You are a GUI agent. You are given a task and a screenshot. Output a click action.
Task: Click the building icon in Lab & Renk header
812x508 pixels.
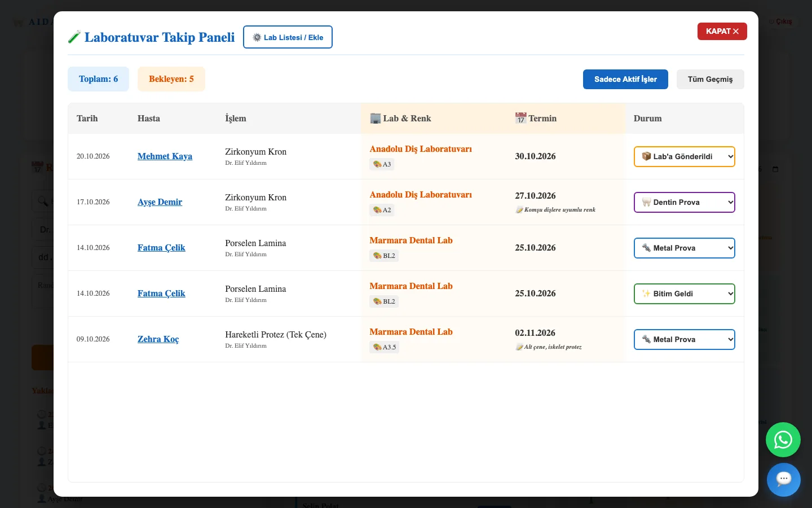(x=376, y=119)
